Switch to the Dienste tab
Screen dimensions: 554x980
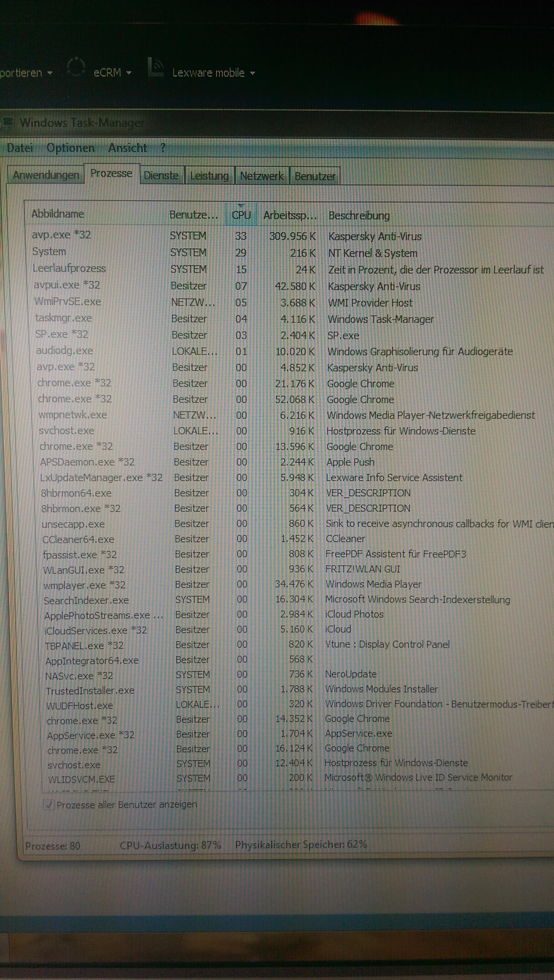[x=162, y=175]
